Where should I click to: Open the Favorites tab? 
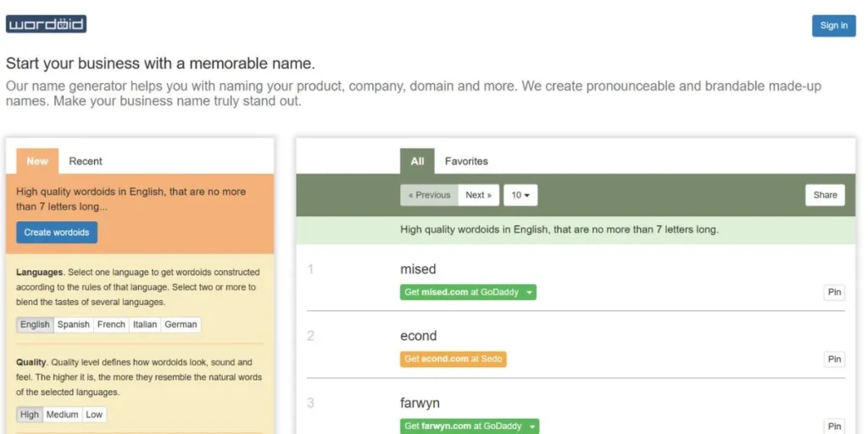point(466,161)
